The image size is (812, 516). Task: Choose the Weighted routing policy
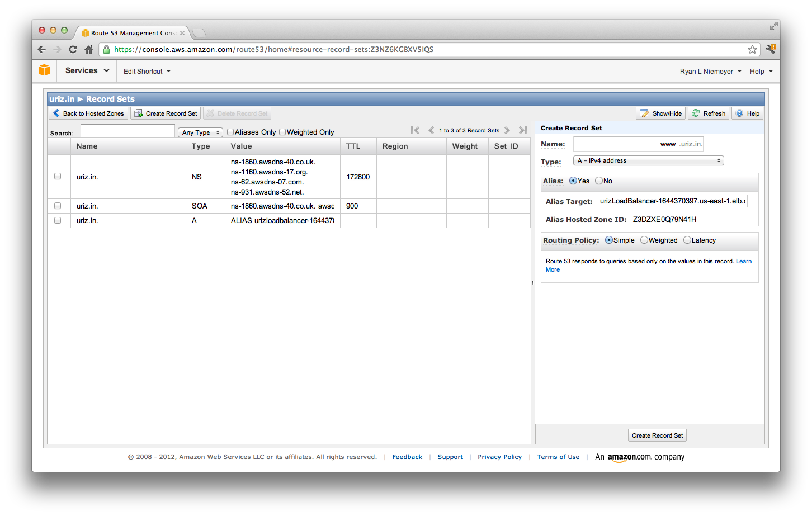coord(644,240)
